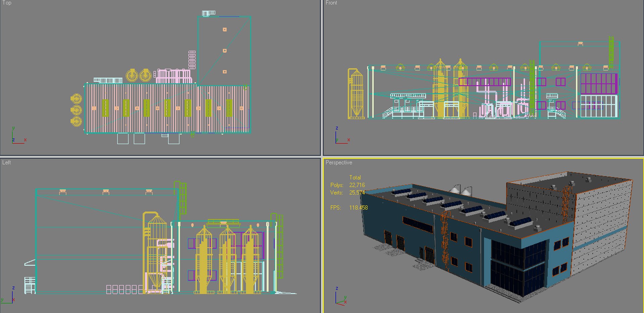Viewport: 644px width, 313px height.
Task: Open the Left viewport label menu
Action: [x=6, y=162]
